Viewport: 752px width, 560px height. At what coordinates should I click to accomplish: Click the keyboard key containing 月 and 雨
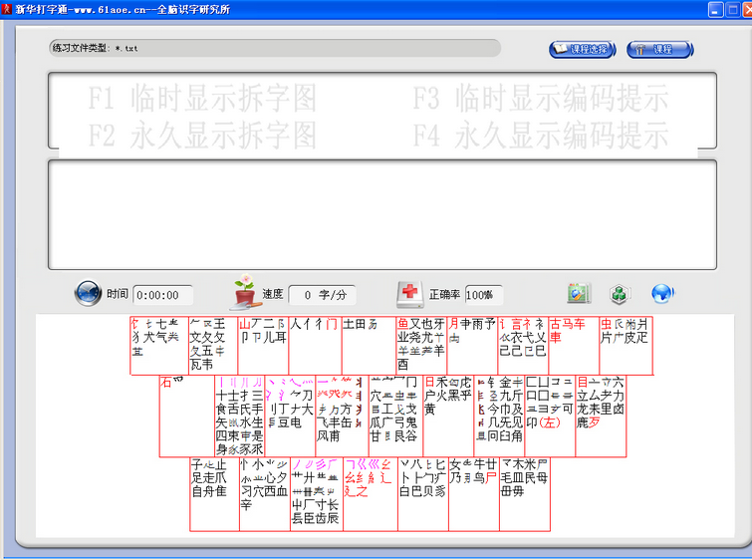click(x=472, y=346)
